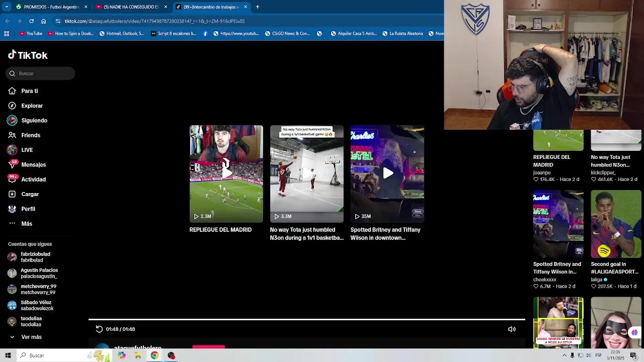The image size is (644, 362).
Task: Open the Windows notification center
Action: click(x=633, y=355)
